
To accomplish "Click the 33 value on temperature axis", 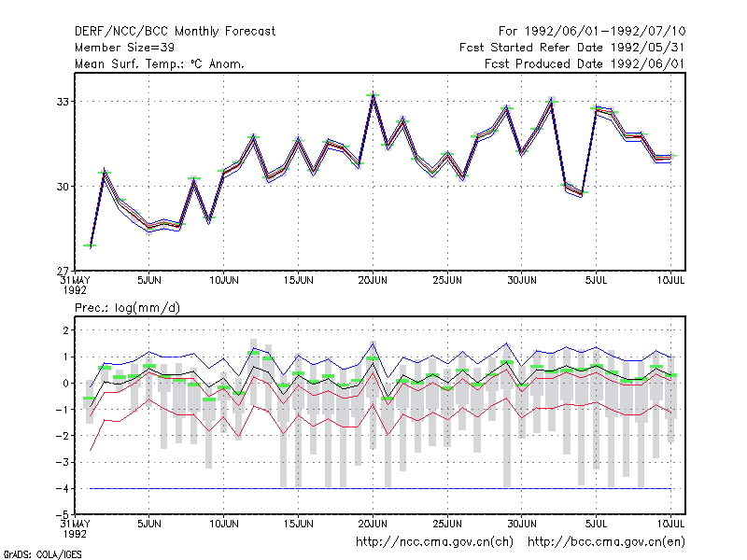I will 63,102.
